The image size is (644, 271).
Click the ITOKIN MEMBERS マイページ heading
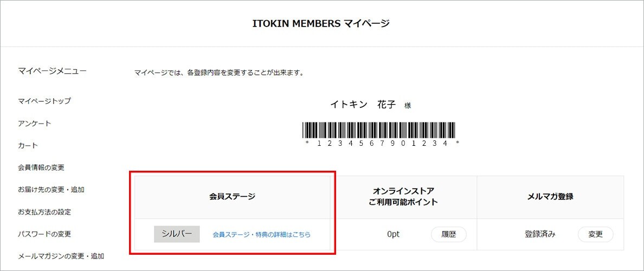click(x=321, y=23)
